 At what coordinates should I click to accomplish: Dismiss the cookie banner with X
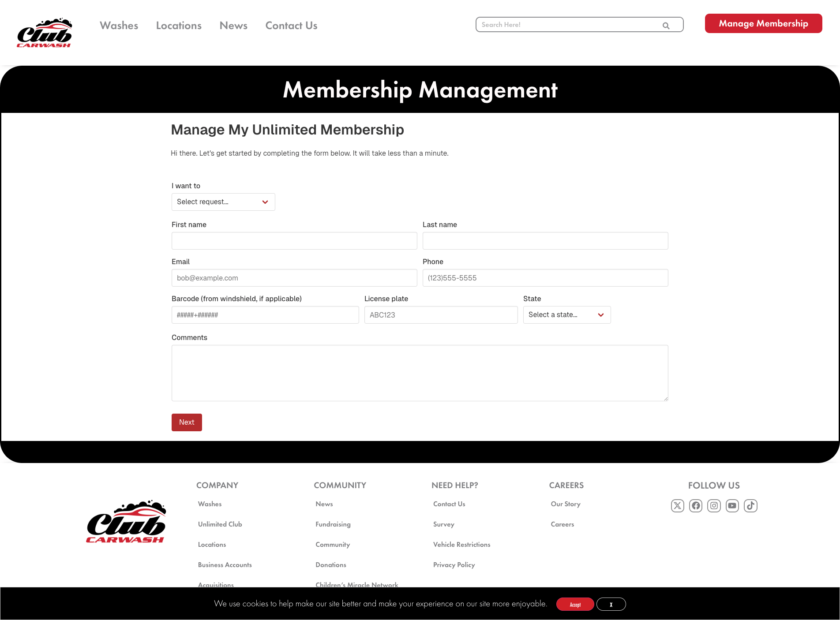point(611,604)
